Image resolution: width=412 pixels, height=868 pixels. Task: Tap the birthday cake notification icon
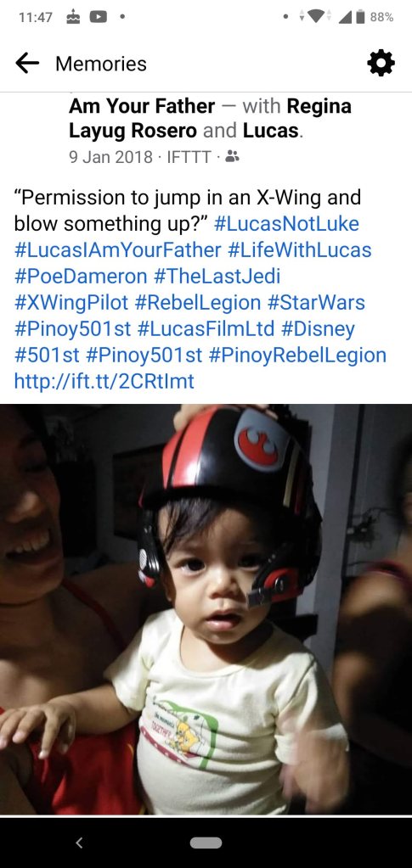(73, 17)
